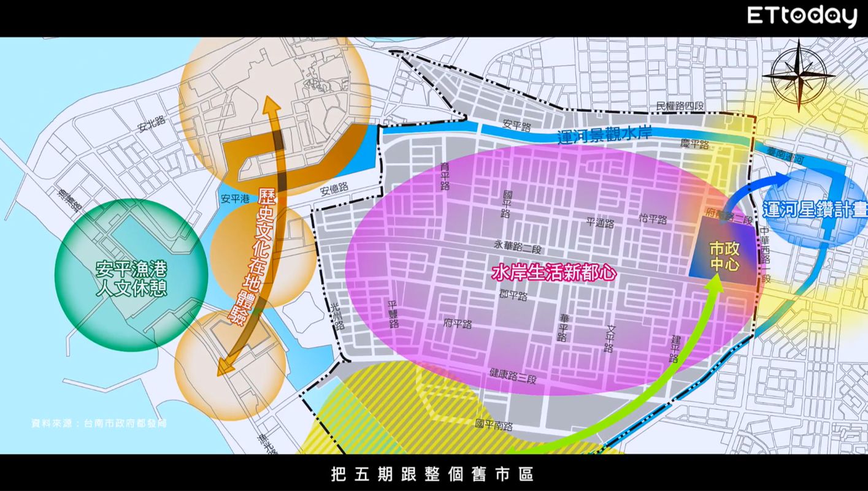Screen dimensions: 868x491
Task: Click the 文平路 road label
Action: (609, 339)
